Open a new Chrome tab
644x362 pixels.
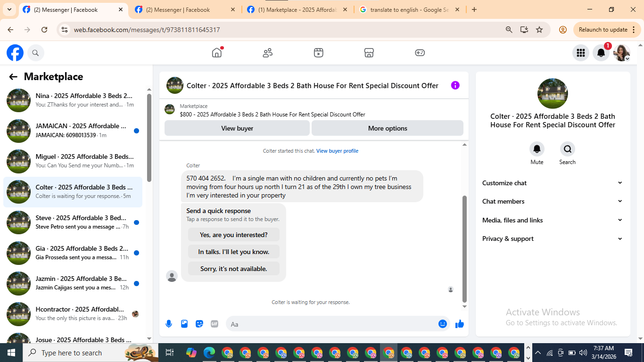(474, 9)
